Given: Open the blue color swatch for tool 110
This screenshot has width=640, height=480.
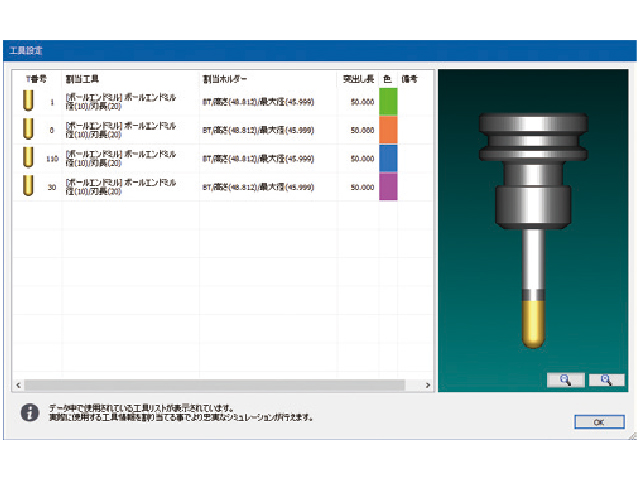Looking at the screenshot, I should (x=388, y=158).
